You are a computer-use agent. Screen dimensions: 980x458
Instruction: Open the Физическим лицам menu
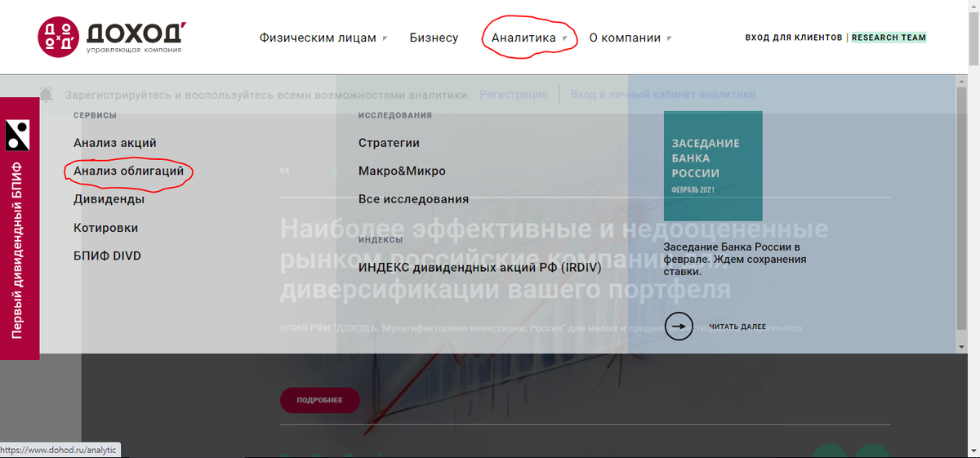coord(318,38)
